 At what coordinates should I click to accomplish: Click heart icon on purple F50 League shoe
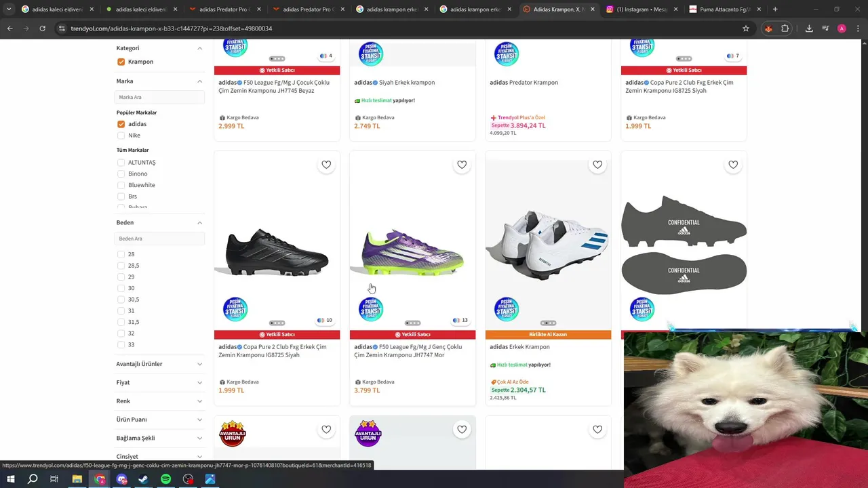coord(462,165)
